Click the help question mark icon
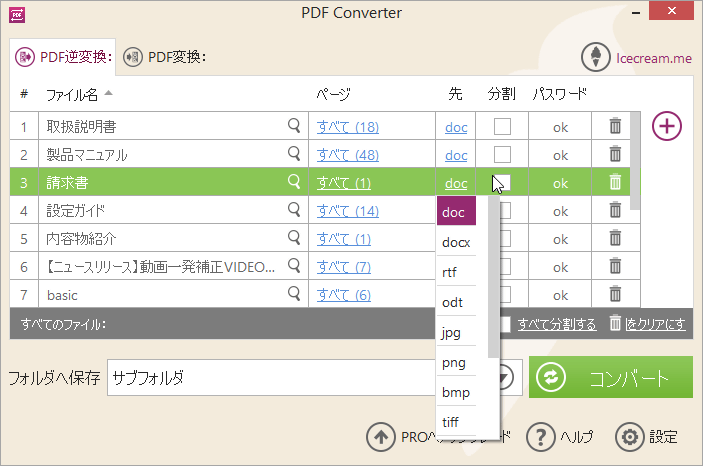Screen dimensions: 703x466 click(540, 437)
